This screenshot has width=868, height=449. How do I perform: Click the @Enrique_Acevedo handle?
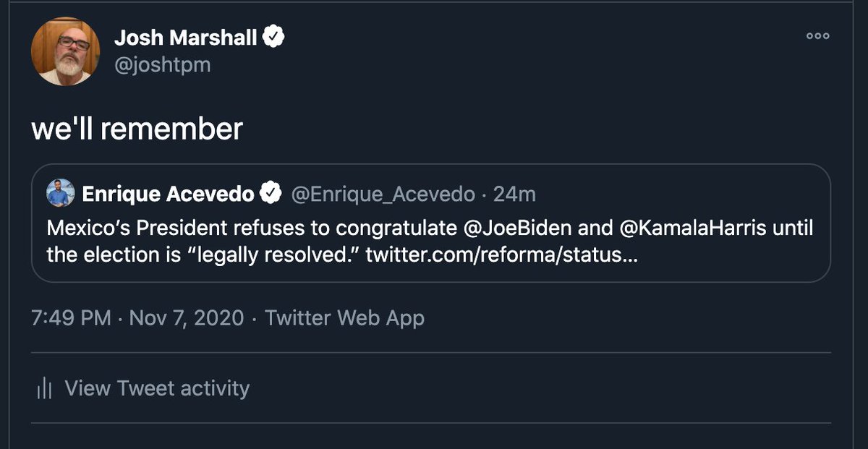click(x=383, y=194)
